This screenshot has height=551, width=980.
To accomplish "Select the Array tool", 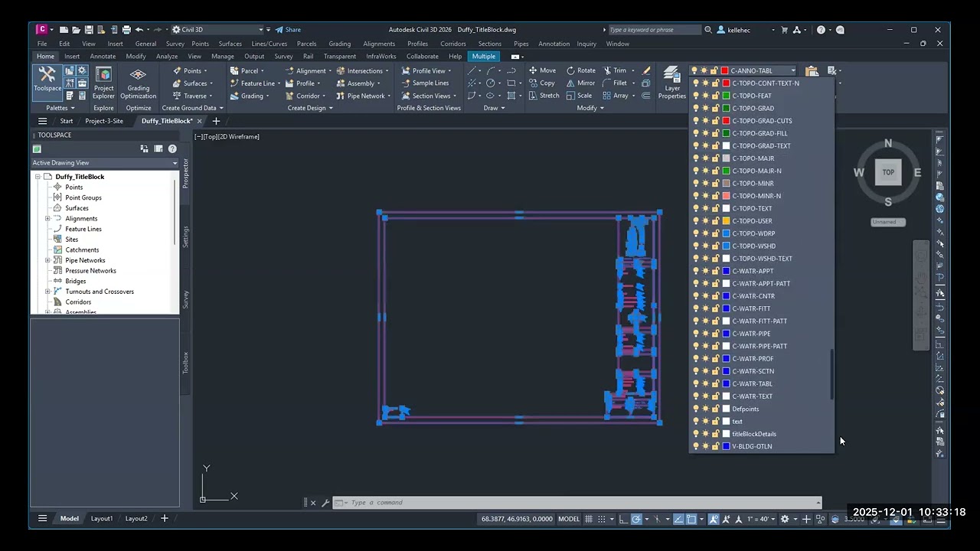I will click(615, 96).
